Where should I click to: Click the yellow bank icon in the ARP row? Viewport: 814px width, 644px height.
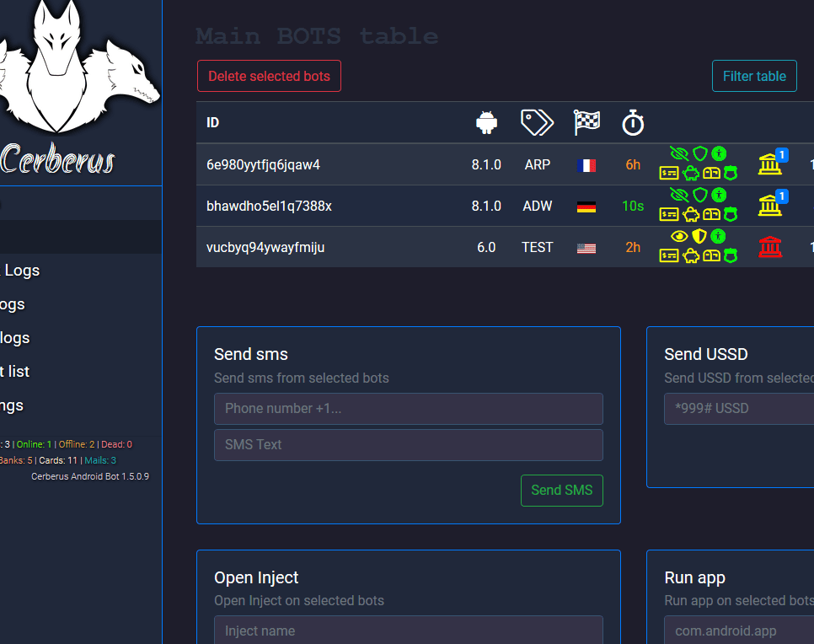pos(770,164)
